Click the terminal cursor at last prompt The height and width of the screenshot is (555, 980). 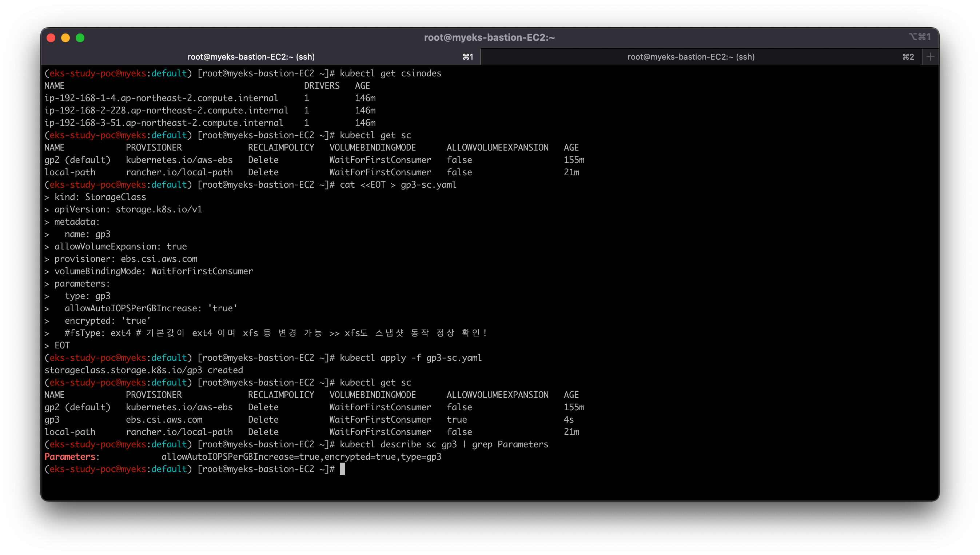pyautogui.click(x=342, y=469)
